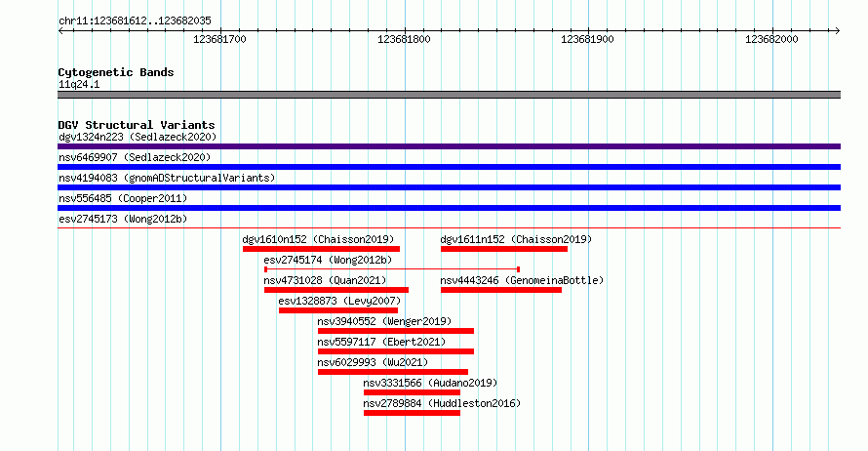This screenshot has height=451, width=868.
Task: Open nsv4731028 (Quan2021) label
Action: click(325, 280)
